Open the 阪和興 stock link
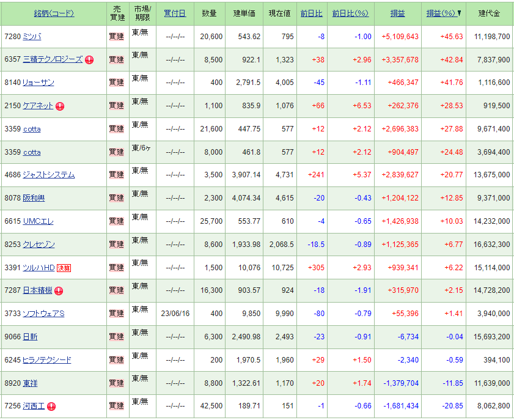 pos(34,198)
